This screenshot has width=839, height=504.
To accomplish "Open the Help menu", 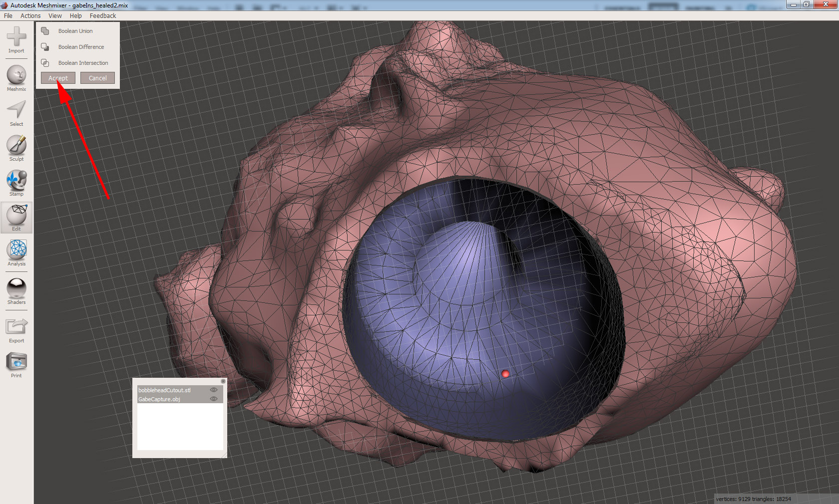I will tap(76, 16).
